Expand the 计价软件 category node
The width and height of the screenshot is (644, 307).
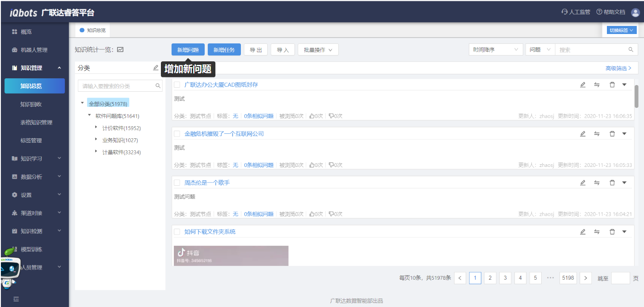click(96, 128)
